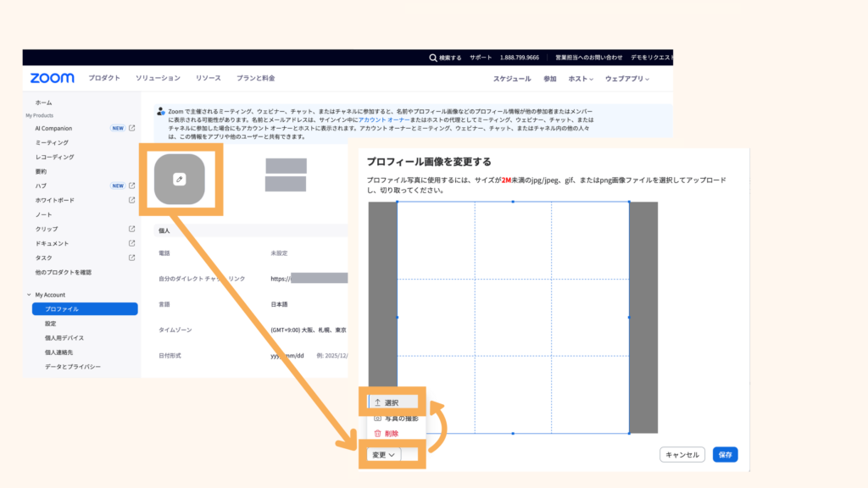Viewport: 868px width, 488px height.
Task: Open ミーティング in the sidebar
Action: tap(52, 142)
